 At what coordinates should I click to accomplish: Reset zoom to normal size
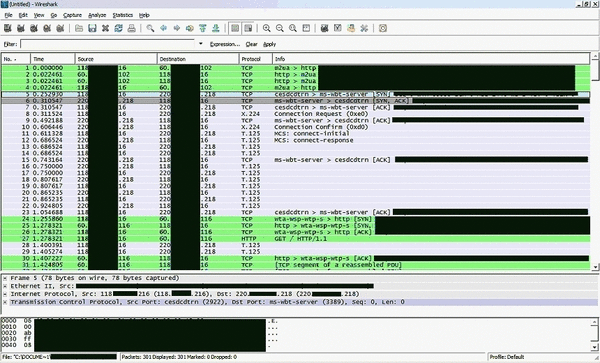(x=293, y=28)
